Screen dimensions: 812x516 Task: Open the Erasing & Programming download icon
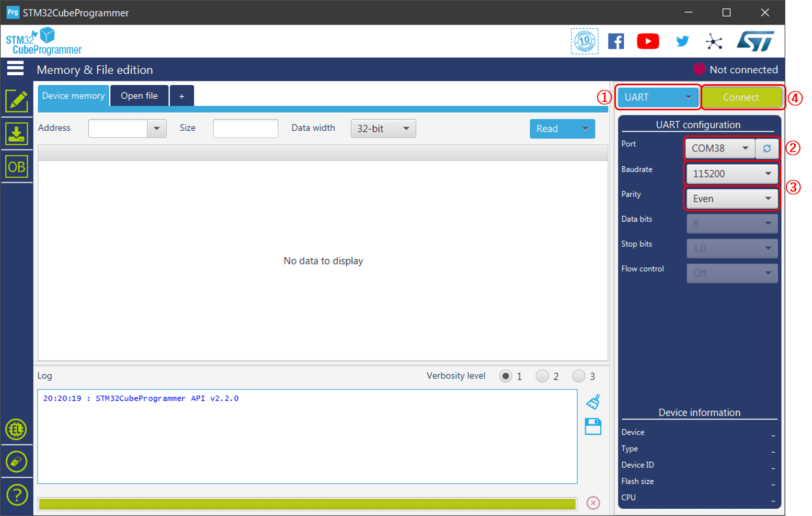pos(17,134)
